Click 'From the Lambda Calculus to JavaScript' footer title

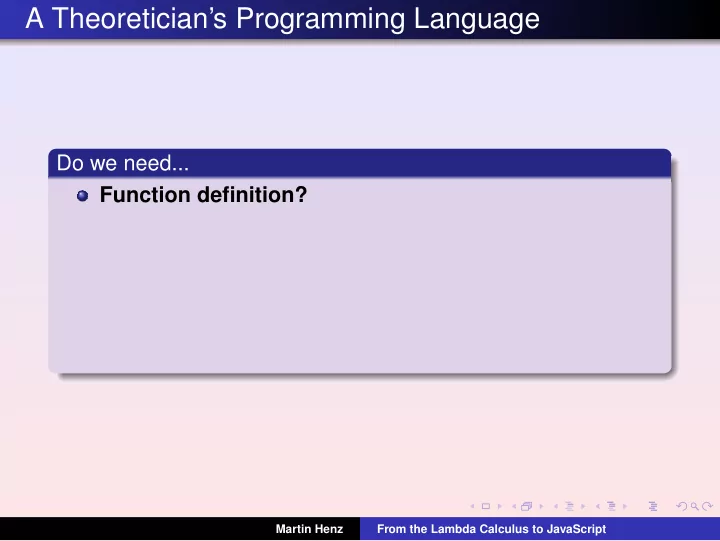coord(491,529)
